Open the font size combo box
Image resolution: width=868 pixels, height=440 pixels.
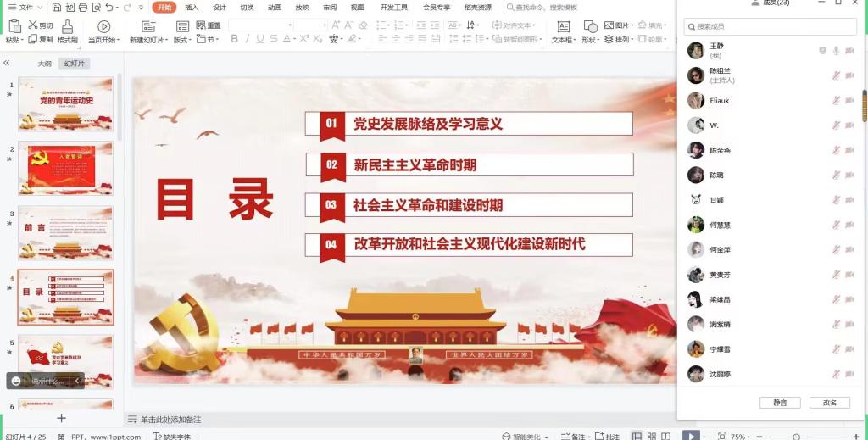[310, 25]
